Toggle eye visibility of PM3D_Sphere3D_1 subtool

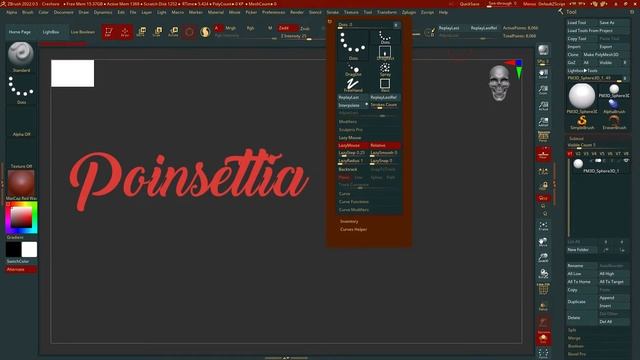pyautogui.click(x=626, y=161)
